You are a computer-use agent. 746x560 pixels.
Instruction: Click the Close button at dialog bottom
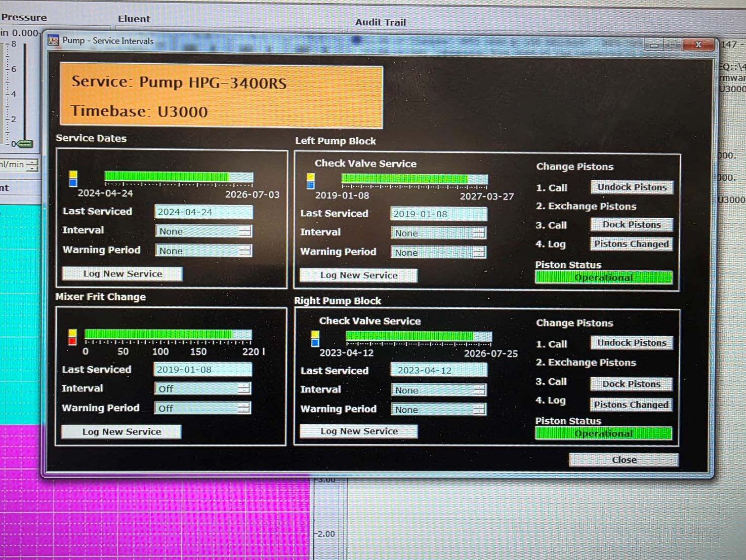pyautogui.click(x=624, y=460)
